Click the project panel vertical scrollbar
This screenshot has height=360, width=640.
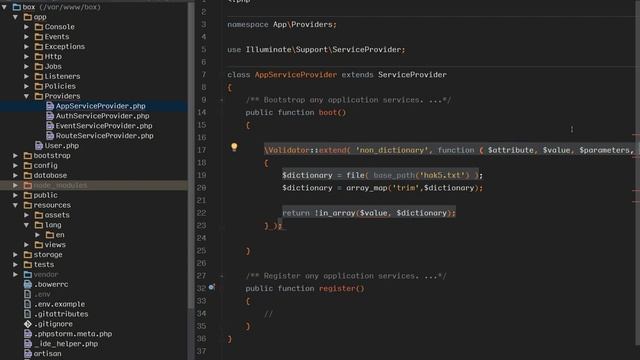coord(191,155)
